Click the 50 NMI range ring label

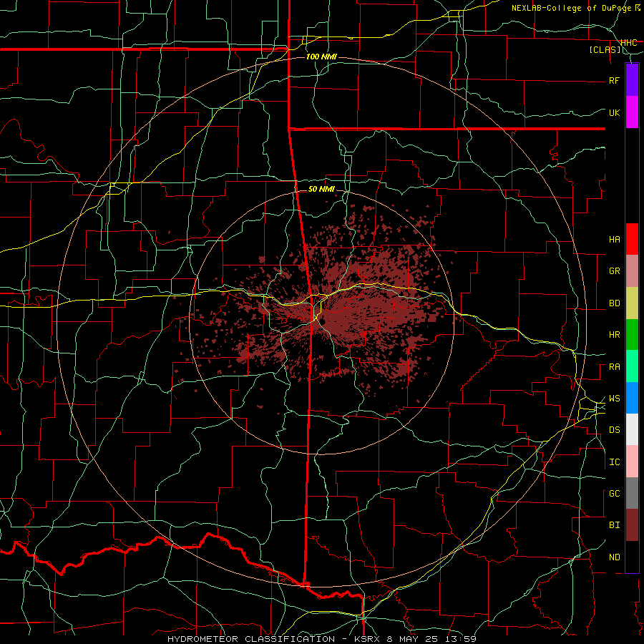(321, 189)
